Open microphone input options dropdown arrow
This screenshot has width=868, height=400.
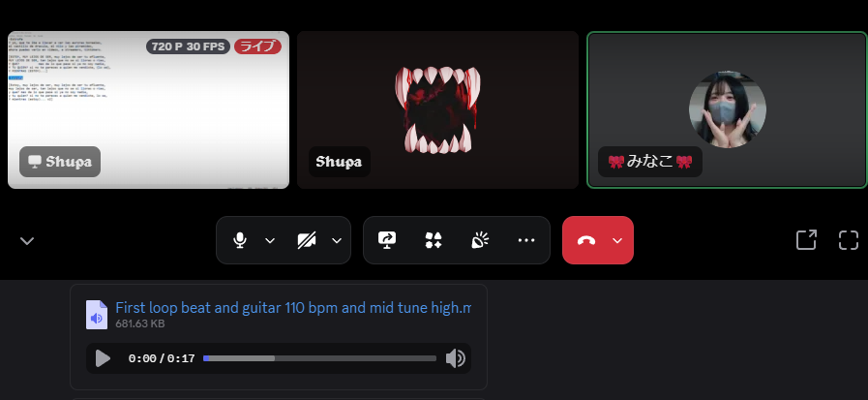point(270,240)
